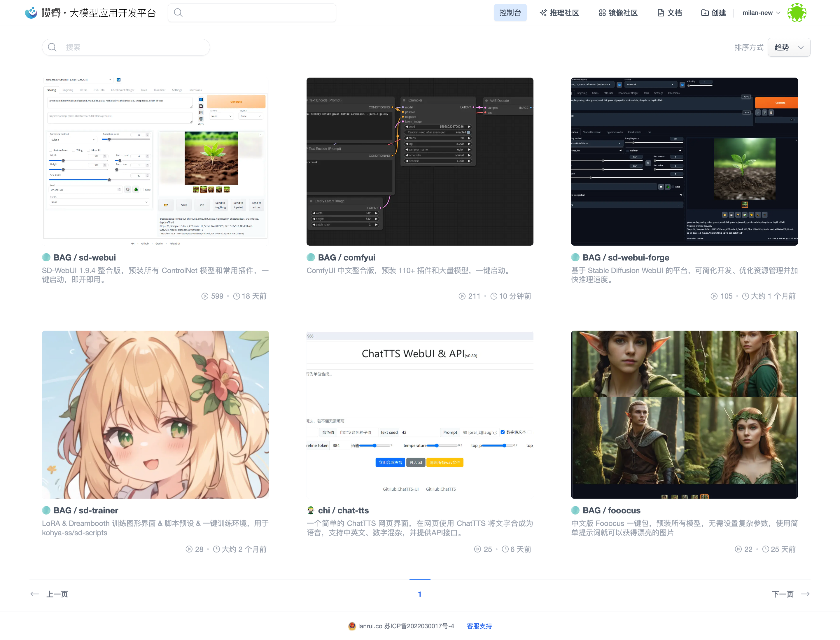The height and width of the screenshot is (640, 840).
Task: Focus the top navigation search box
Action: (x=252, y=13)
